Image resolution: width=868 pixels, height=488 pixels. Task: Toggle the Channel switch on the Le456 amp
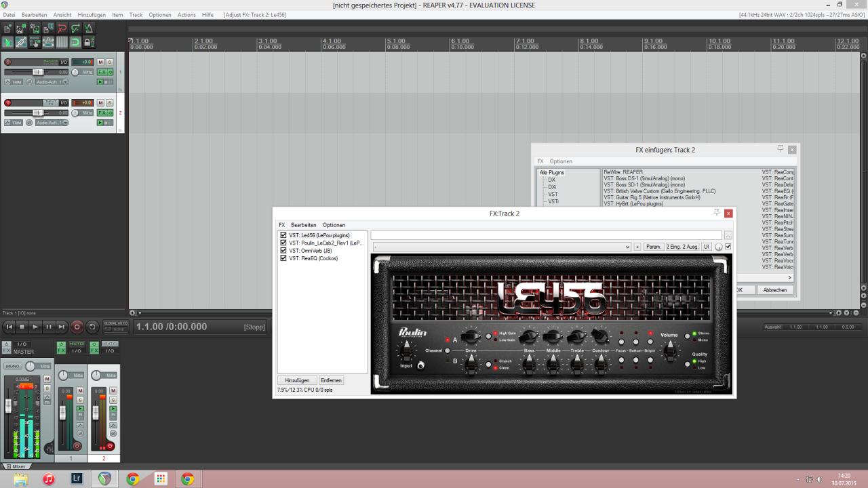pos(448,350)
